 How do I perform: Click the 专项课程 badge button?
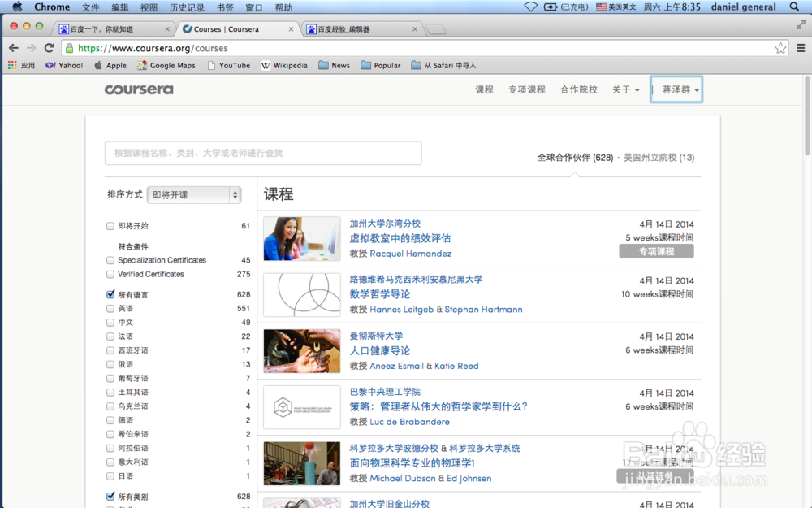tap(656, 251)
